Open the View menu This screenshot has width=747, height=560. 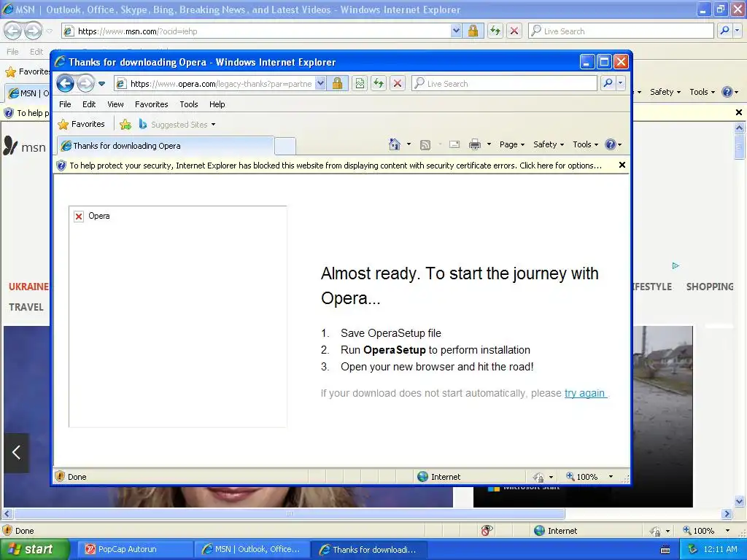click(x=115, y=104)
